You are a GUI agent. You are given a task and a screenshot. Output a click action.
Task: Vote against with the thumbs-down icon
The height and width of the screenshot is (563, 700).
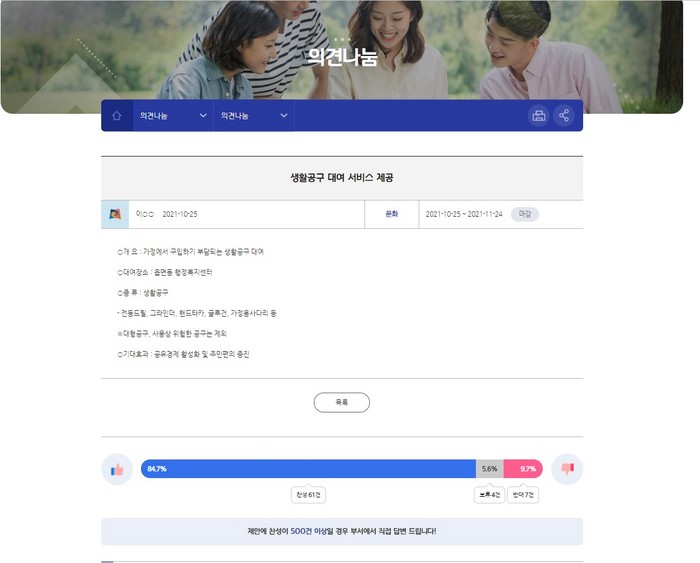[567, 469]
